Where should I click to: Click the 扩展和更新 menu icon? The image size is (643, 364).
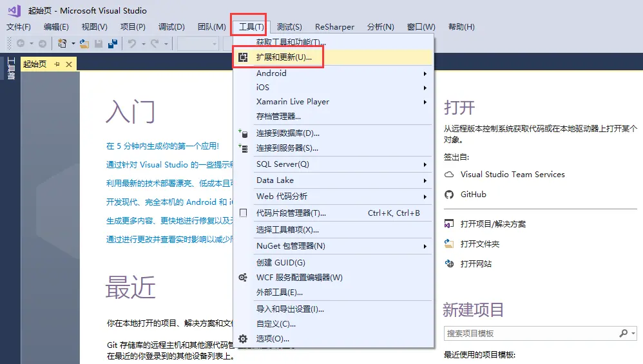pyautogui.click(x=243, y=57)
